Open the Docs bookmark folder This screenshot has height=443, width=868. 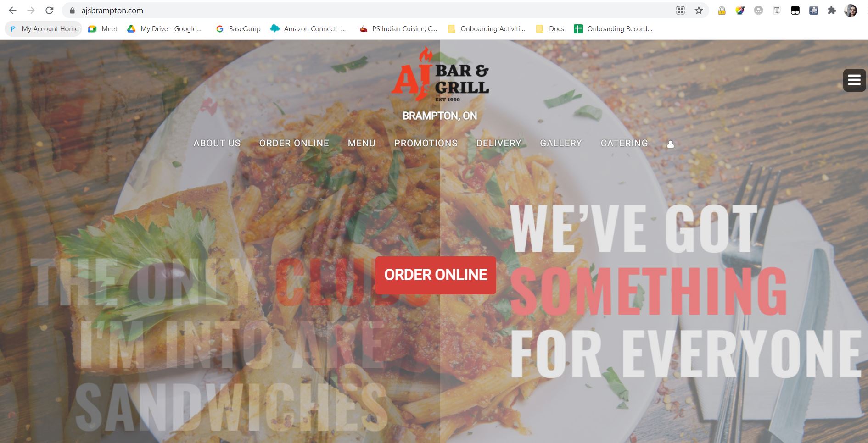(550, 29)
